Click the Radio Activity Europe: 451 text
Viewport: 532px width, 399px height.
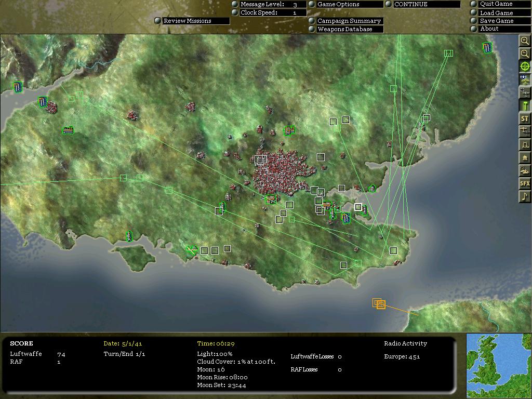(x=402, y=356)
